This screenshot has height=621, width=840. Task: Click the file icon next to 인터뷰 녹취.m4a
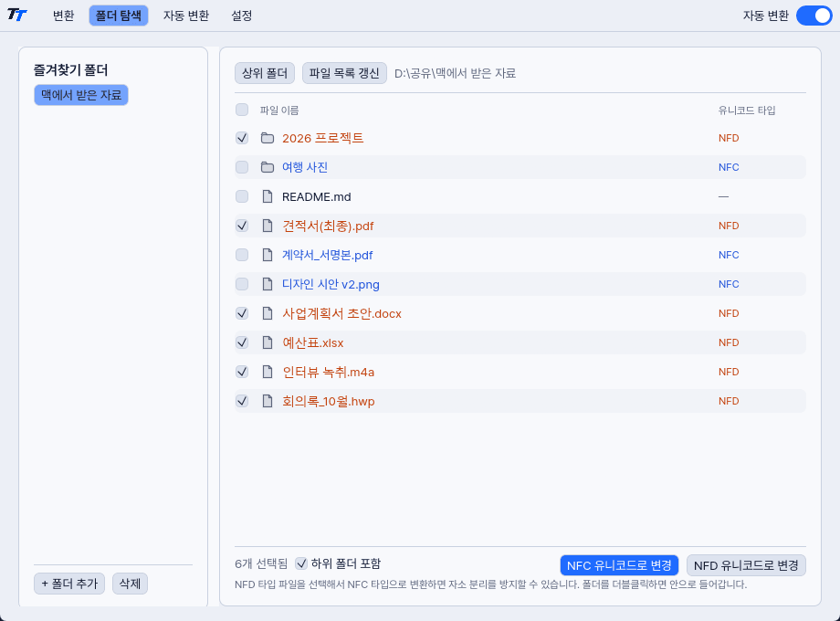268,372
